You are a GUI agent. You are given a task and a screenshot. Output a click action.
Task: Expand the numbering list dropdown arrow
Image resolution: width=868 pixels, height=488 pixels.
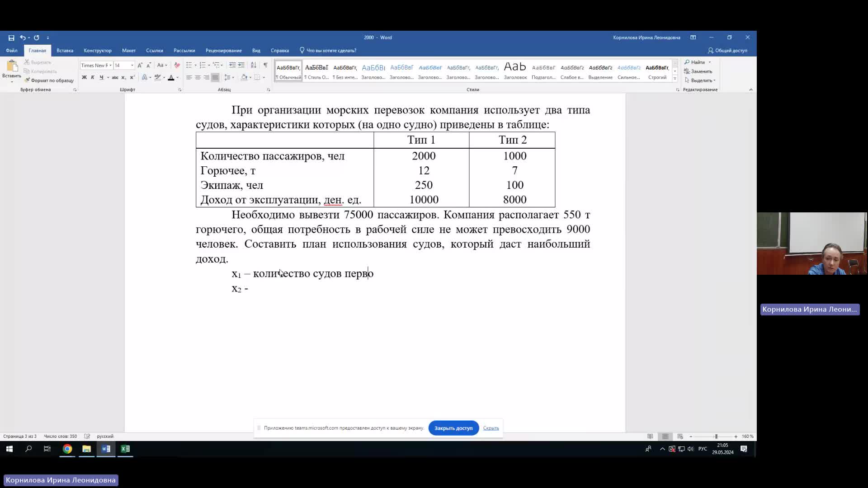pyautogui.click(x=209, y=65)
